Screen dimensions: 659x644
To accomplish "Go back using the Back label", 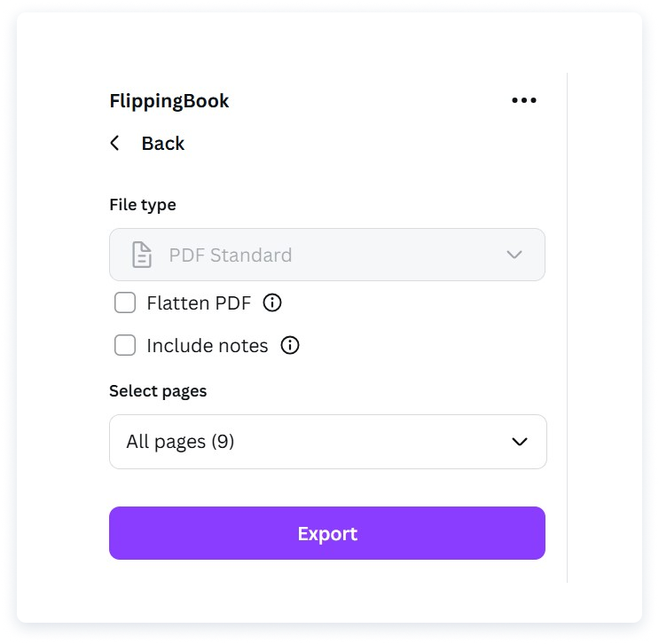I will (x=162, y=144).
